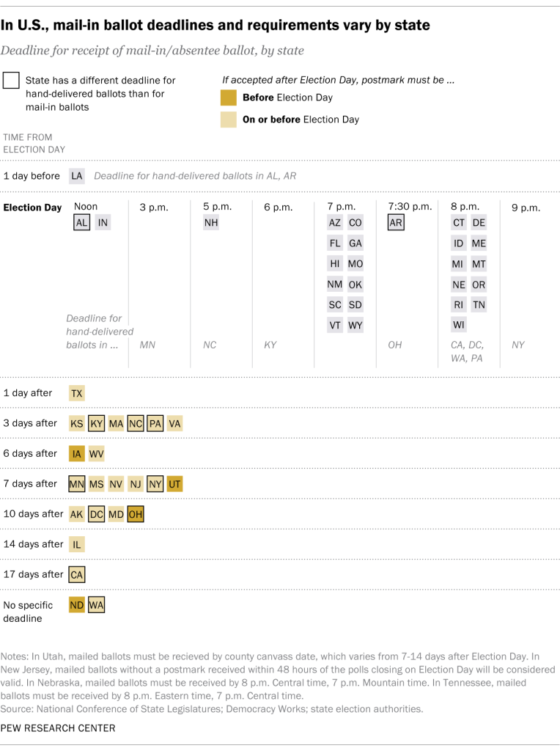560x751 pixels.
Task: Click the NH tile under 5 p.m.
Action: [211, 222]
